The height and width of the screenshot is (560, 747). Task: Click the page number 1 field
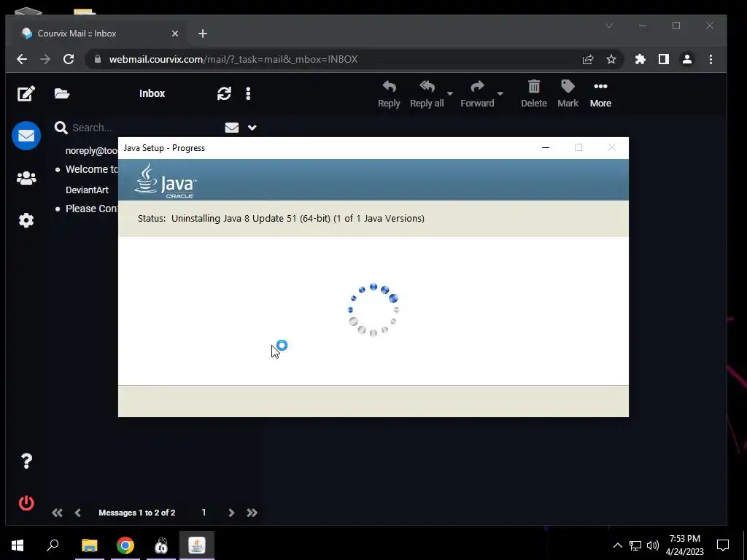pyautogui.click(x=204, y=513)
